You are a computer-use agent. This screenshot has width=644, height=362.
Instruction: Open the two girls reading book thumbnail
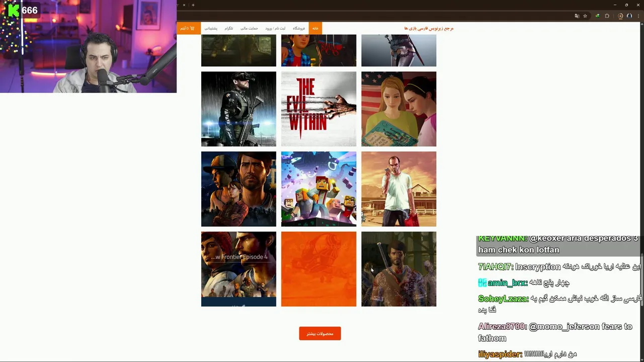[x=398, y=109]
